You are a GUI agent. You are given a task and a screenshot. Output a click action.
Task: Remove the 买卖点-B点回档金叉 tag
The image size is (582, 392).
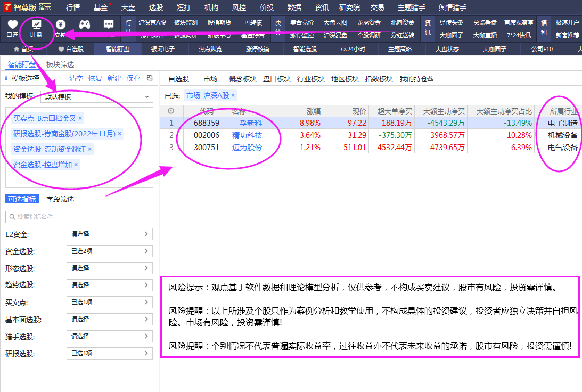point(80,118)
